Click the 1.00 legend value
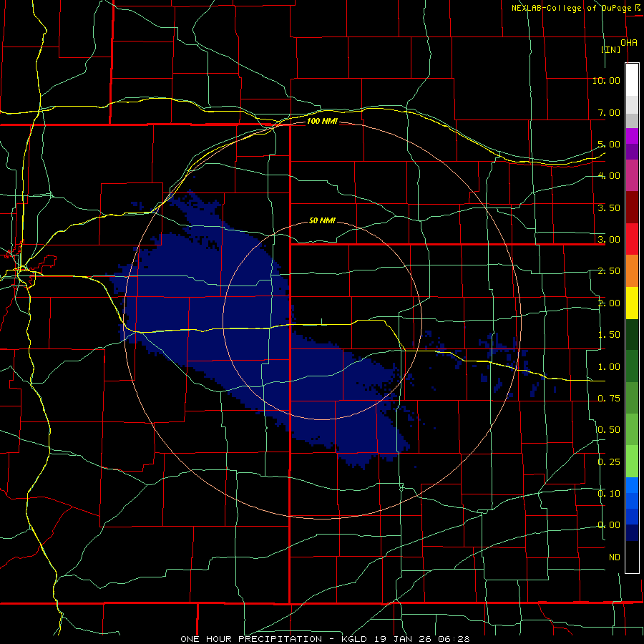The image size is (644, 644). pos(609,367)
